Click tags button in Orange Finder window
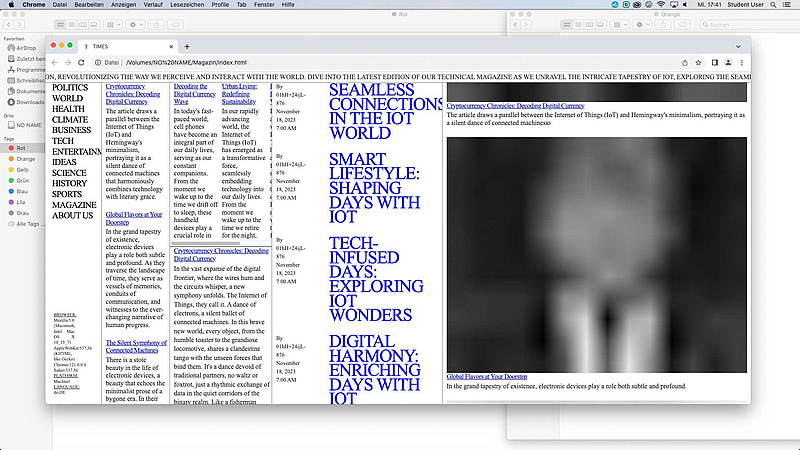Viewport: 800px width, 450px height. (x=682, y=24)
